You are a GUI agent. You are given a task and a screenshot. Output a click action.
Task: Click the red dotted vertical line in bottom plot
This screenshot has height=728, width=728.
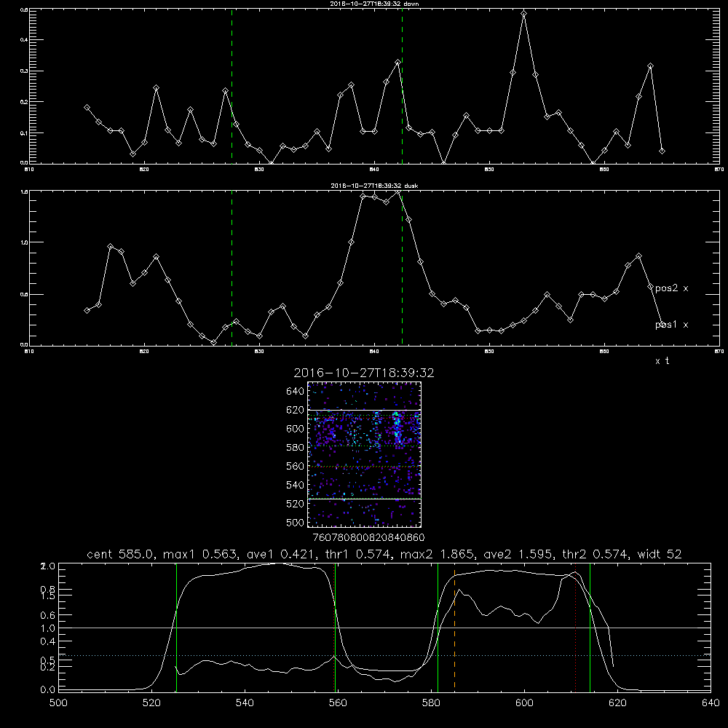coord(575,628)
